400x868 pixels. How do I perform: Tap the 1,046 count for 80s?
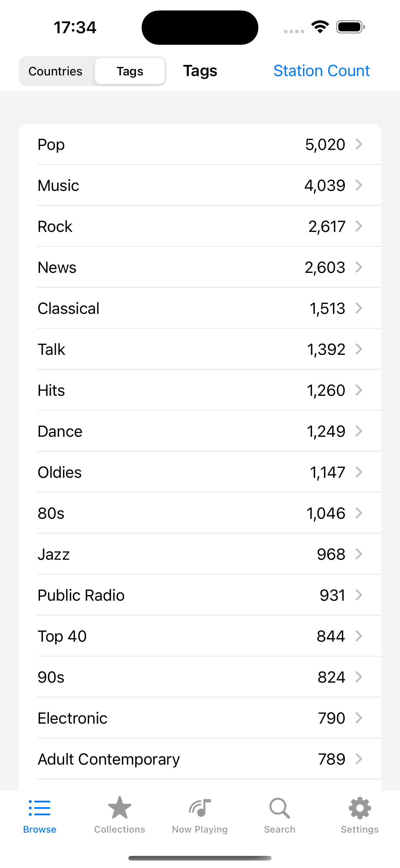[326, 513]
